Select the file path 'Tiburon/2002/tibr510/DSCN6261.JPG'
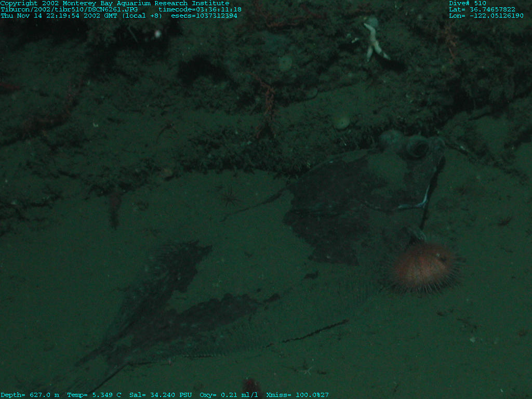Viewport: 532px width, 399px height. coord(69,9)
